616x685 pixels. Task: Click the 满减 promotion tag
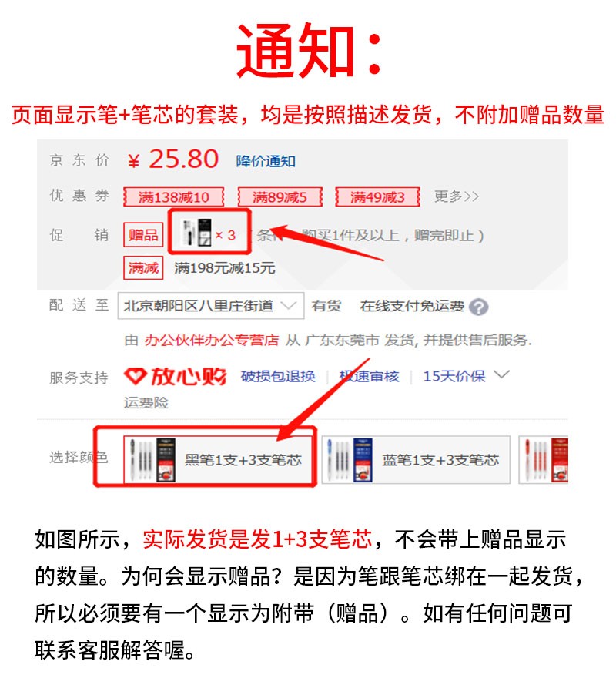click(143, 268)
